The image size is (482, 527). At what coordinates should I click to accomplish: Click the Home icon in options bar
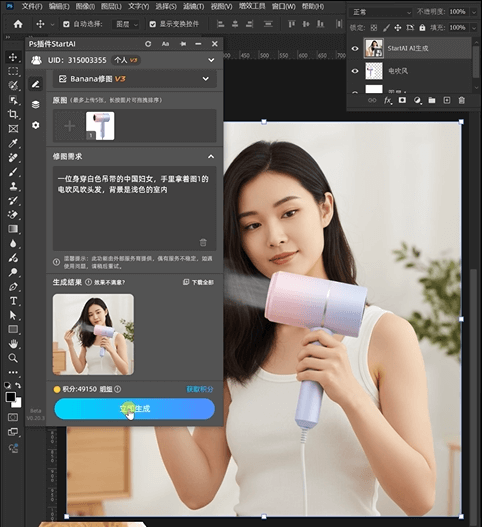point(18,24)
